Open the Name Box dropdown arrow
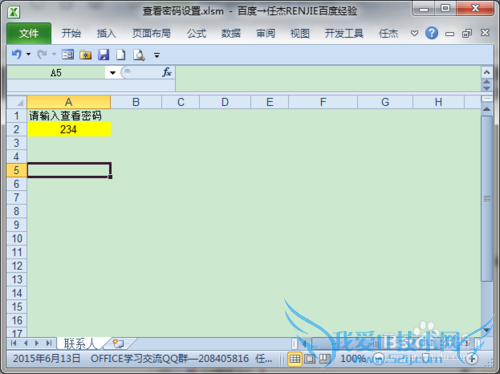This screenshot has height=374, width=500. click(x=113, y=73)
